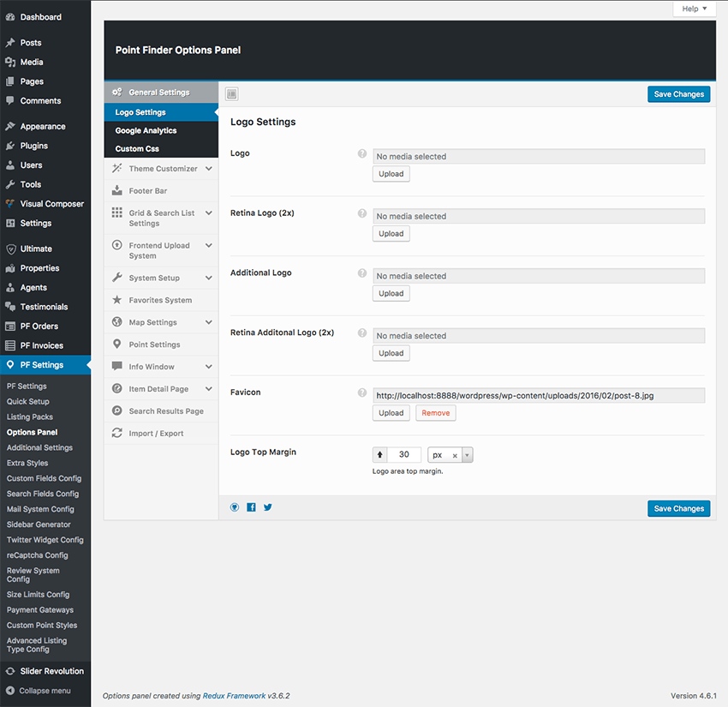Click the Comments bubble icon
The height and width of the screenshot is (707, 728).
point(10,101)
